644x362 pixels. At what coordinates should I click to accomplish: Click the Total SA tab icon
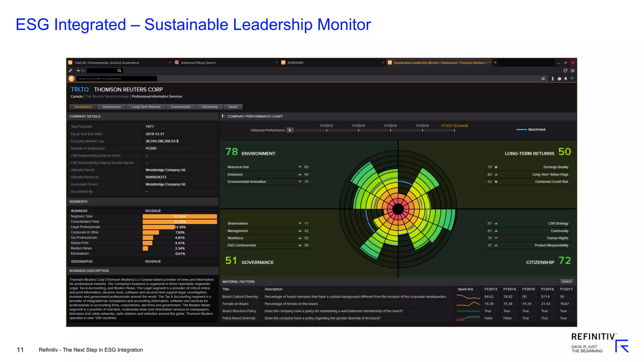point(70,63)
